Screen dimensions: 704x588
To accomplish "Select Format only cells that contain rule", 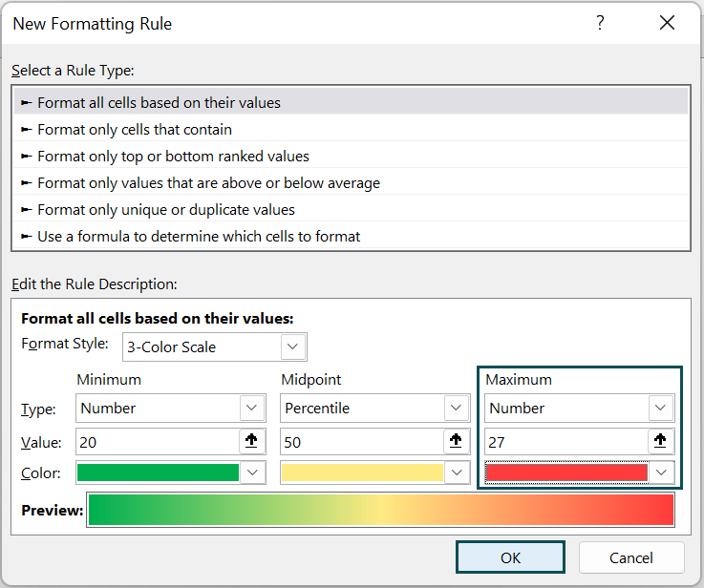I will point(351,130).
